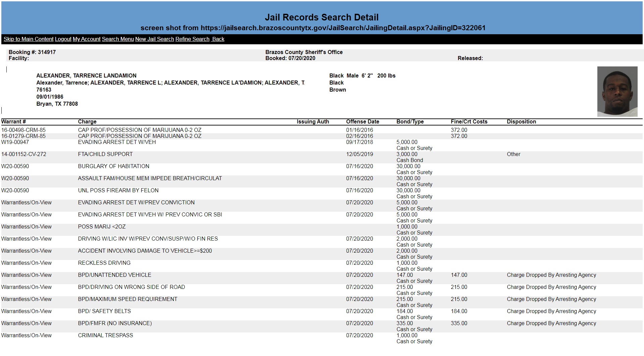Click the ASSAULT FAM/HOUSE MEM IMPEDE BREATH/CIRCULAT charge
The image size is (644, 356).
150,178
